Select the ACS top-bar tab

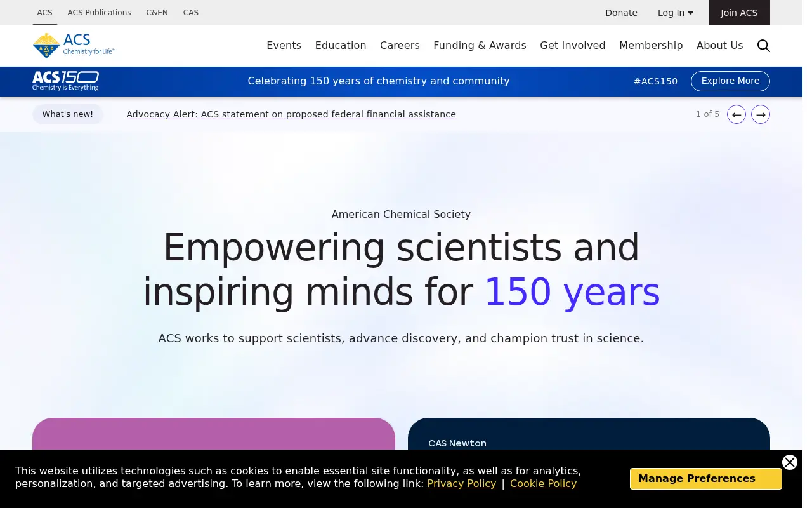[44, 13]
